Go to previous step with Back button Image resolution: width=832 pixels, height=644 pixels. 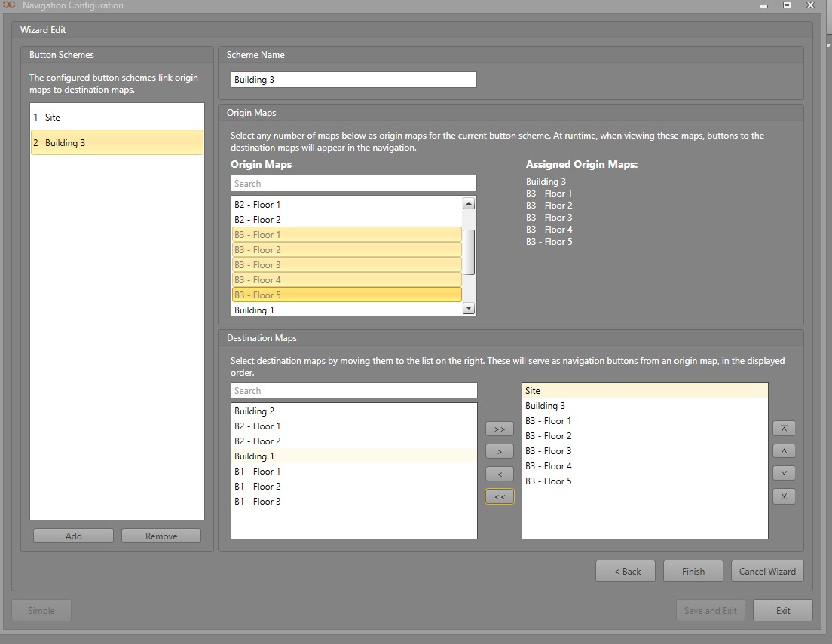[625, 571]
